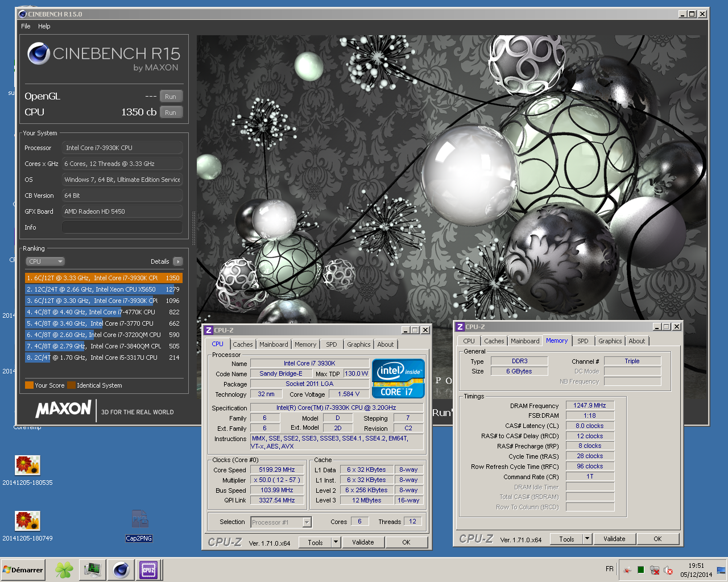The width and height of the screenshot is (728, 582).
Task: Click the DRAM Frequency value 1247.9 MHz
Action: [x=590, y=405]
